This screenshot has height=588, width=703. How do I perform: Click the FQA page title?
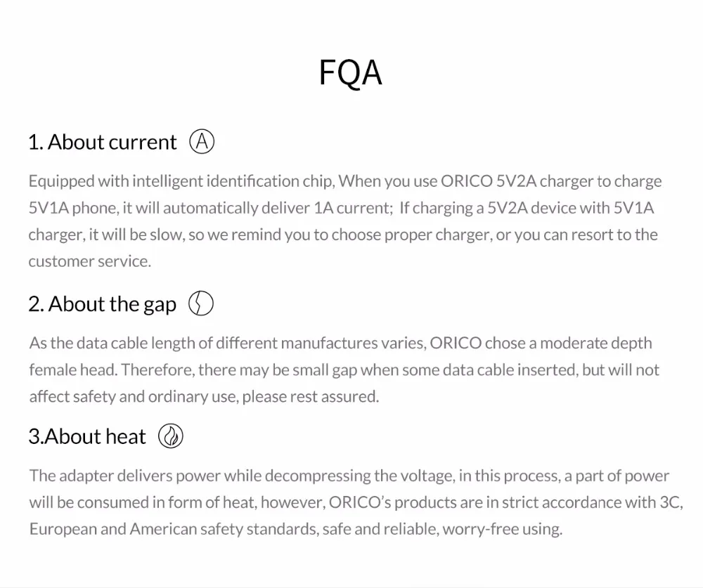tap(350, 73)
